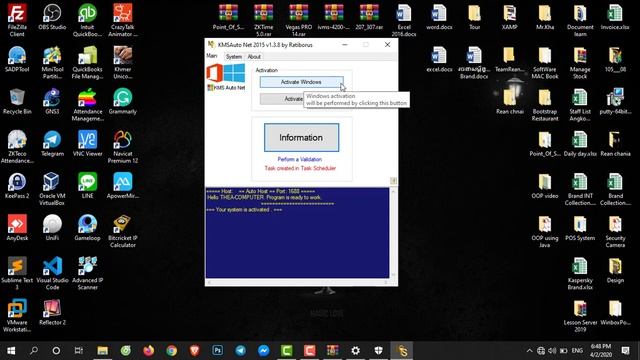Click the volume icon in system tray
640x360 pixels.
[552, 351]
